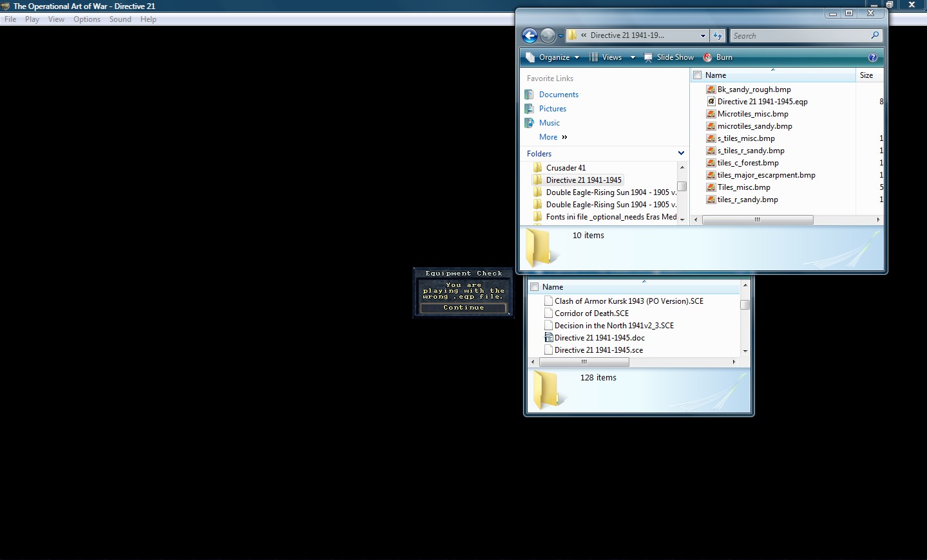Tick the Name column header checkbox

coord(697,75)
